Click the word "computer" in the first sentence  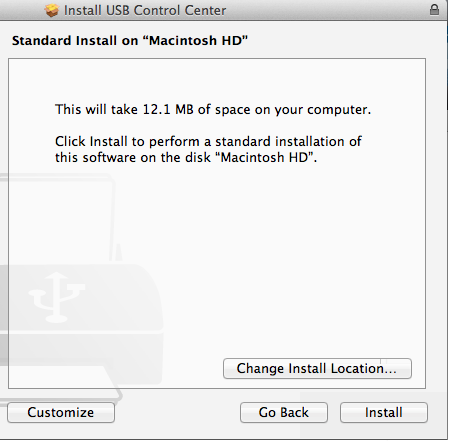[337, 110]
